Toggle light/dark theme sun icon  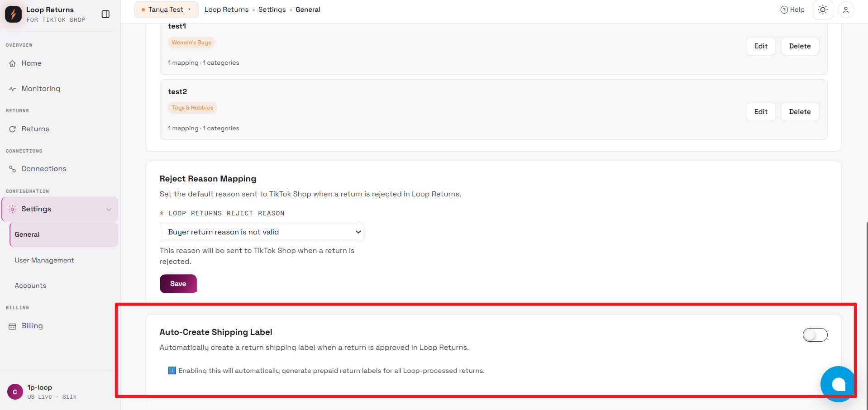click(823, 10)
